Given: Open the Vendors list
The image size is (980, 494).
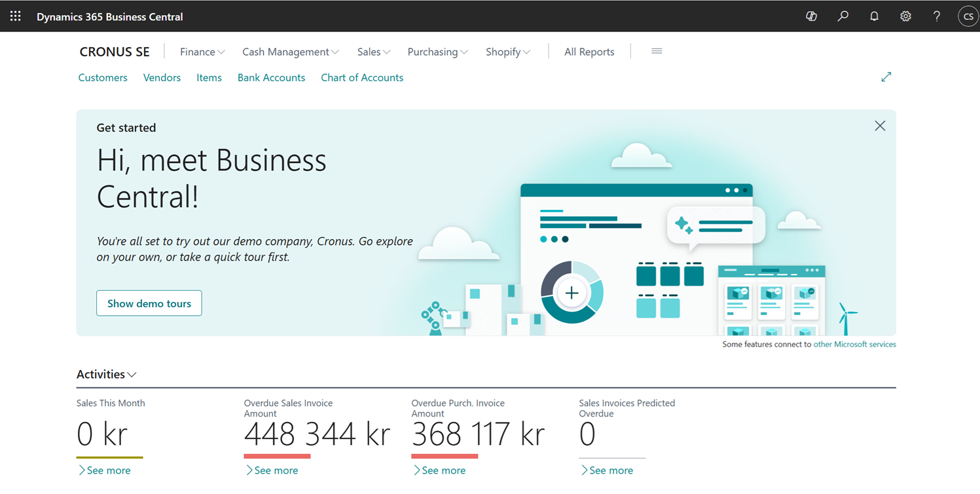Looking at the screenshot, I should coord(162,77).
